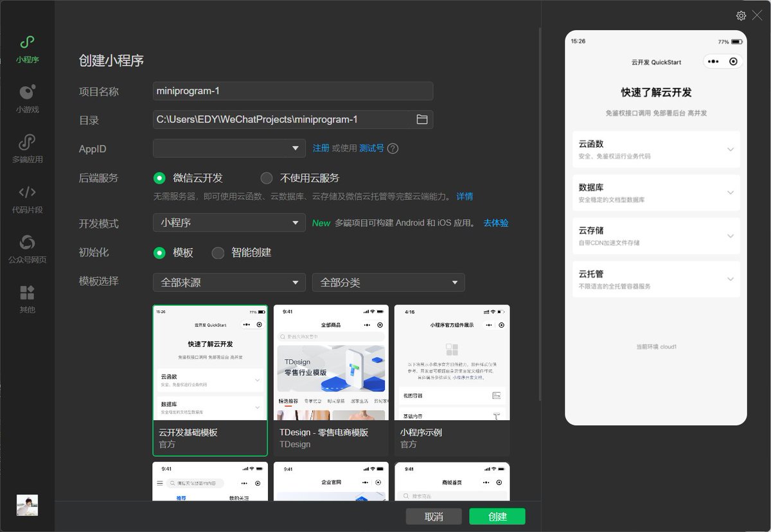Image resolution: width=771 pixels, height=532 pixels.
Task: Open settings gear icon
Action: point(741,15)
